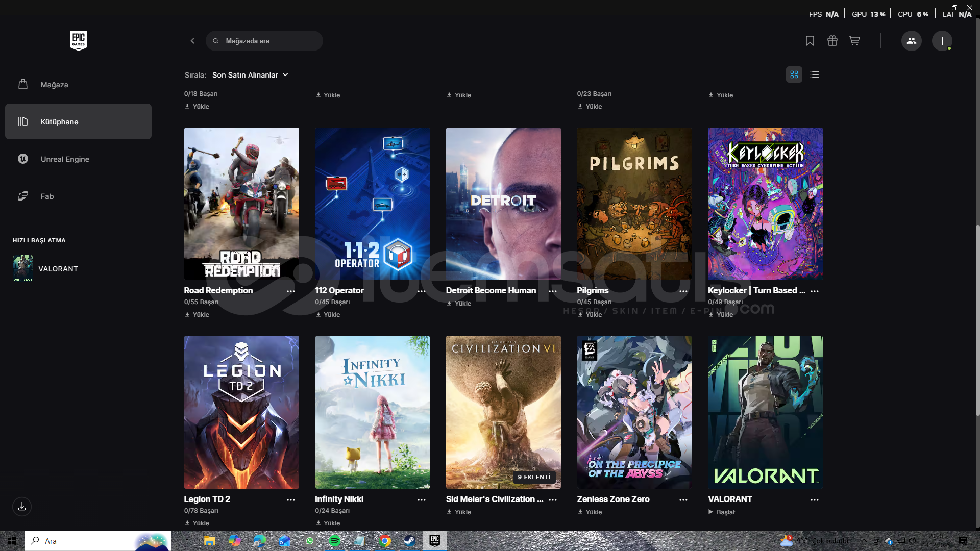Click the gift box icon
The height and width of the screenshot is (551, 980).
click(832, 41)
